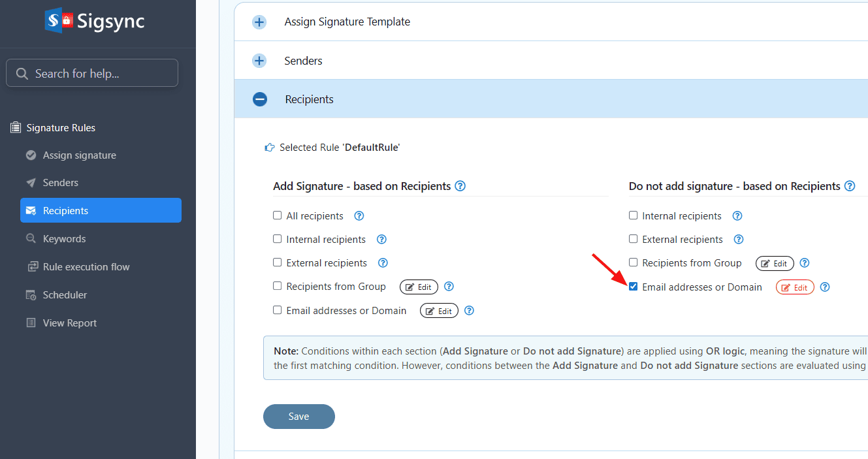Click help icon beside Do not add signature heading

[x=850, y=186]
